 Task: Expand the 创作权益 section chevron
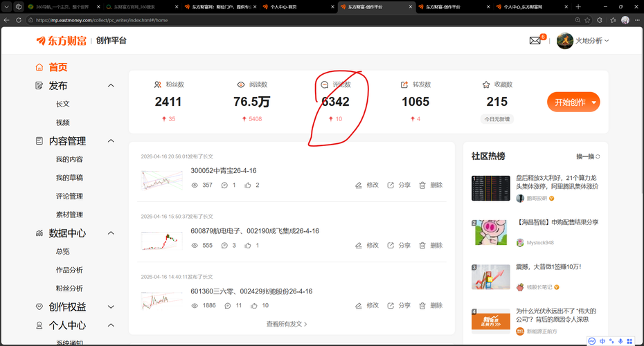tap(111, 307)
